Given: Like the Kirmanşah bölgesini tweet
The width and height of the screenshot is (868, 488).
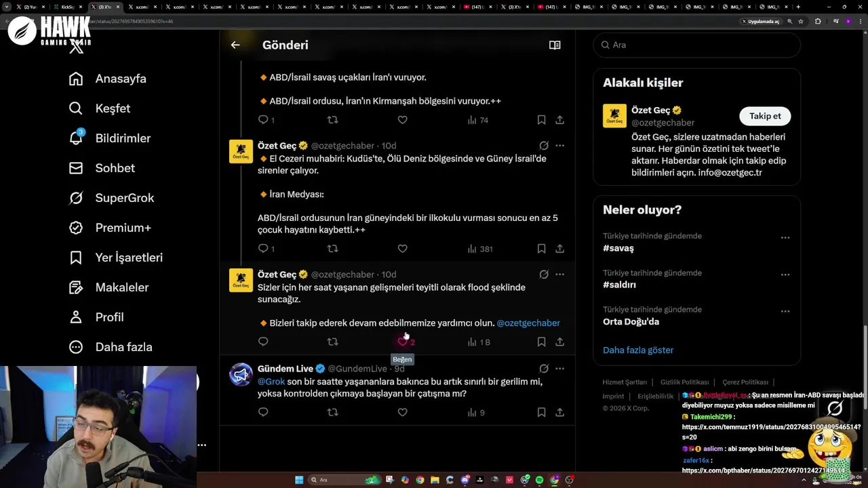Looking at the screenshot, I should (402, 120).
